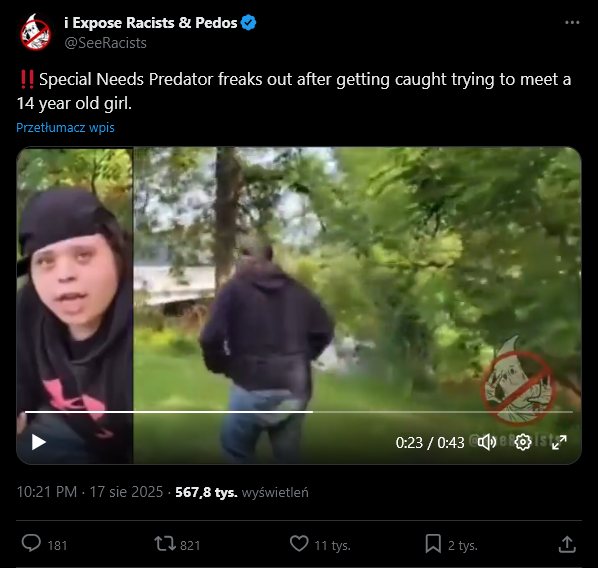
Task: Open the i Expose Racists & Pedos profile
Action: tap(151, 23)
